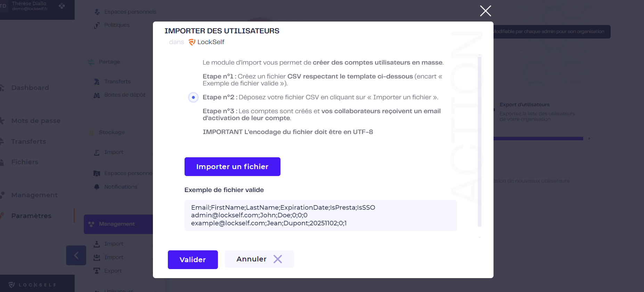
Task: Open the apps icon next to Thérèse Diallo
Action: (62, 6)
